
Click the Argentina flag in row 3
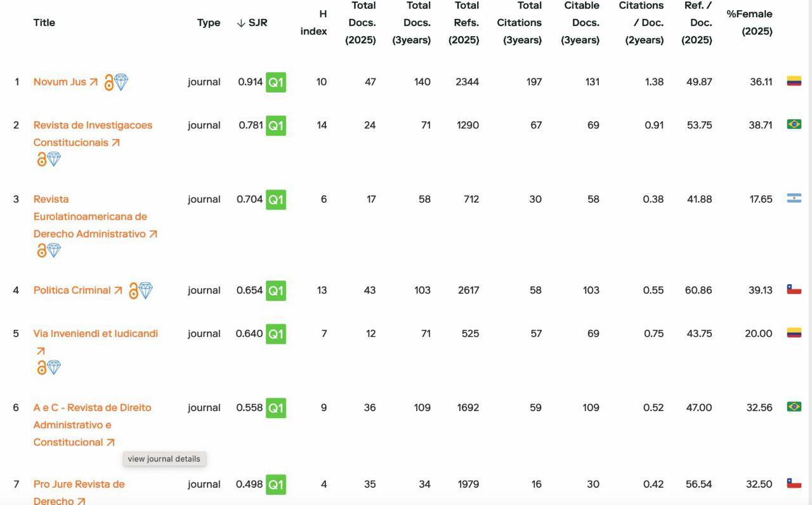pyautogui.click(x=794, y=199)
